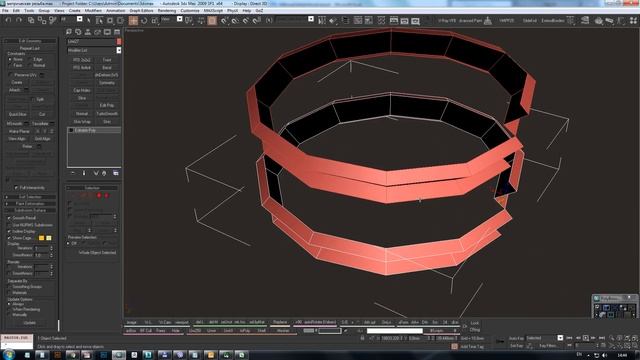Open the File menu
The height and width of the screenshot is (360, 640).
point(5,11)
